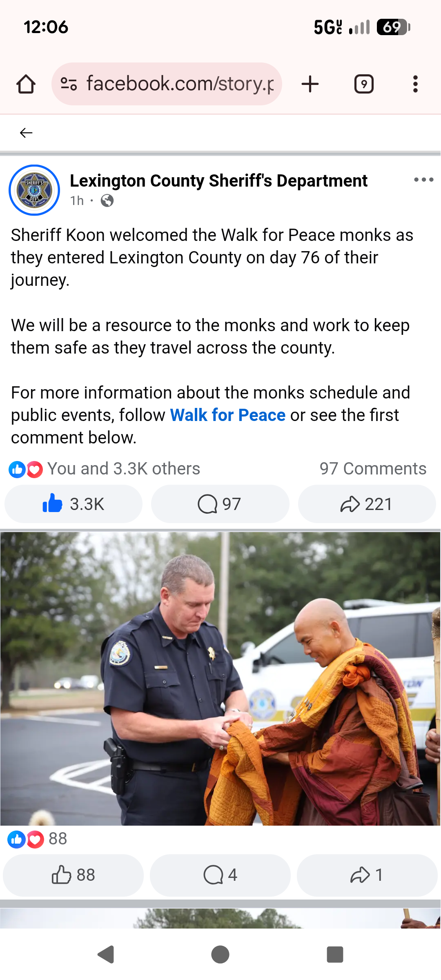Screen dimensions: 441x980
Task: View the public audience globe icon
Action: click(x=107, y=200)
